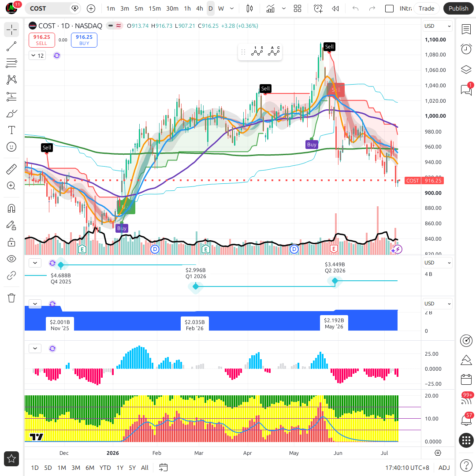
Task: Toggle the fullscreen layout square button
Action: [x=389, y=8]
